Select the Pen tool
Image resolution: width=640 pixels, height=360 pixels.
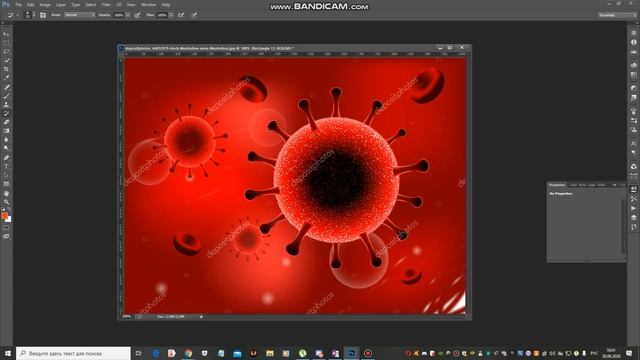(6, 158)
